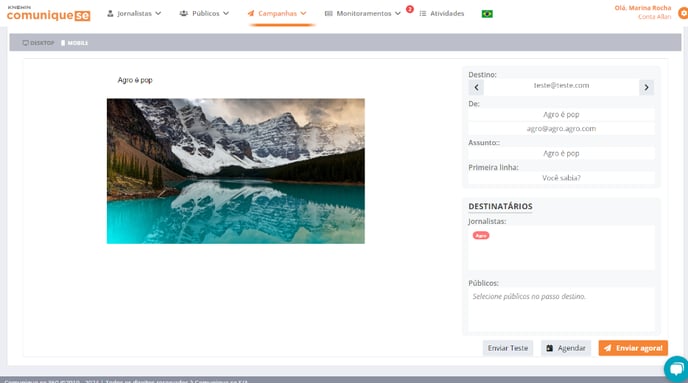Open the chat support bubble icon

(x=677, y=369)
